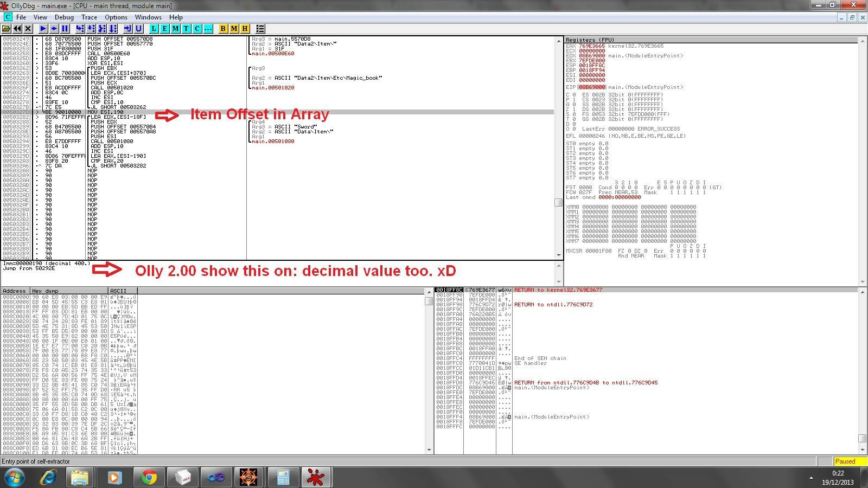Open the Debug menu
The image size is (868, 488).
pos(64,17)
